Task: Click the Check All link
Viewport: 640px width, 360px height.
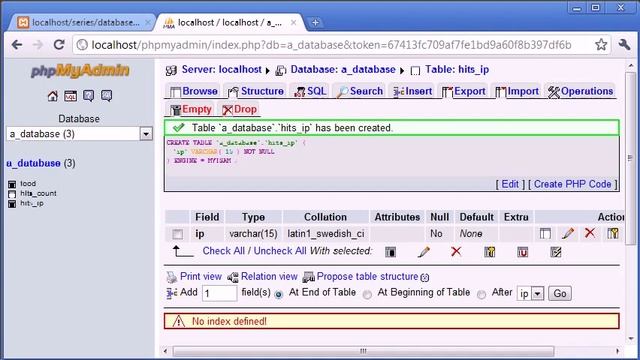Action: [x=223, y=251]
